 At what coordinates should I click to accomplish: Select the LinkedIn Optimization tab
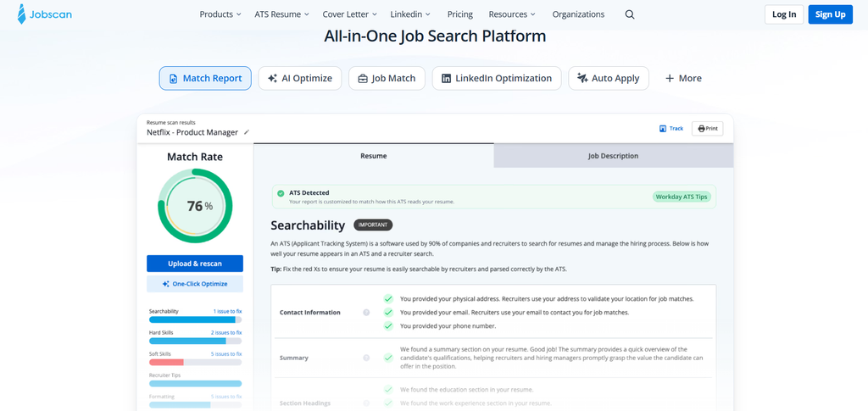coord(497,79)
